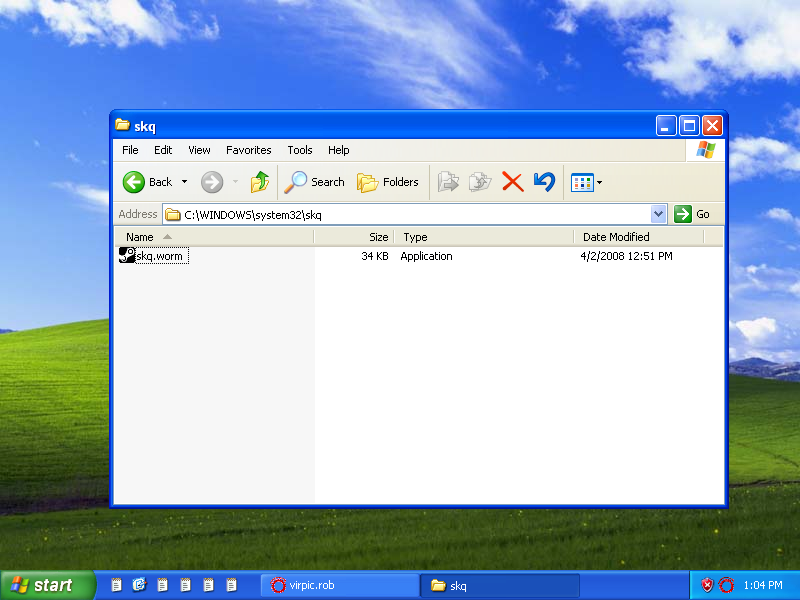The image size is (800, 600).
Task: Delete the selected item with red X
Action: pyautogui.click(x=513, y=182)
